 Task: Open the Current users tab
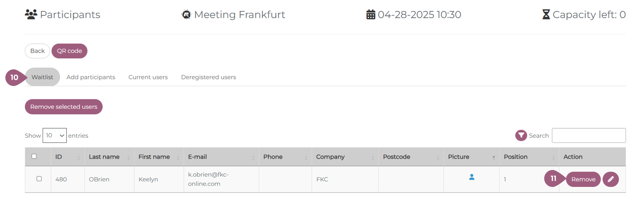coord(148,77)
